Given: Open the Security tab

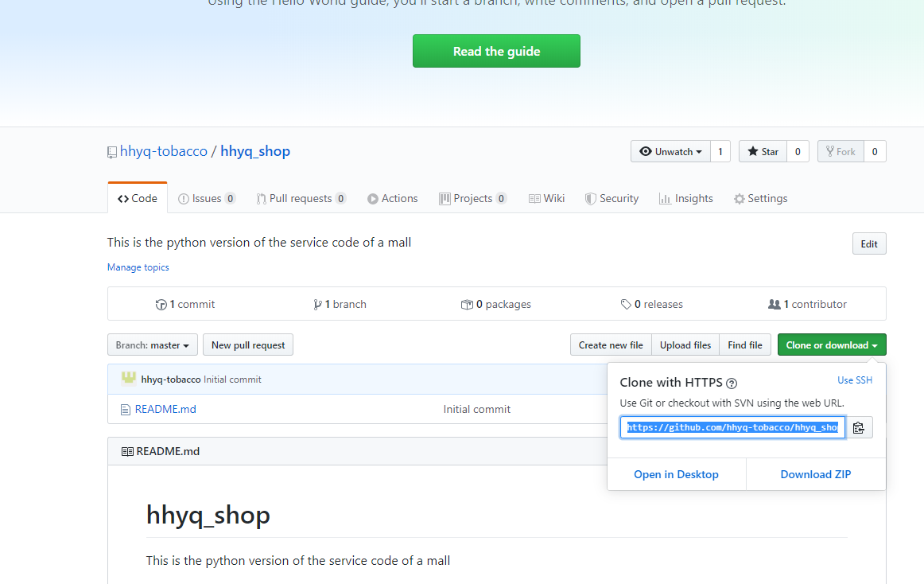Looking at the screenshot, I should coord(611,198).
